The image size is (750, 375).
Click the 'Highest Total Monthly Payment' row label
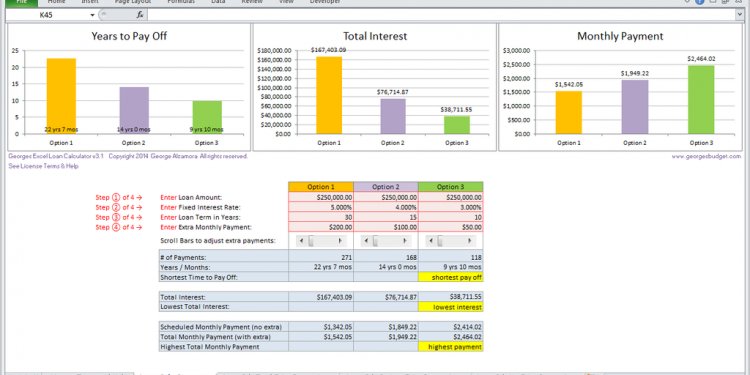(210, 347)
